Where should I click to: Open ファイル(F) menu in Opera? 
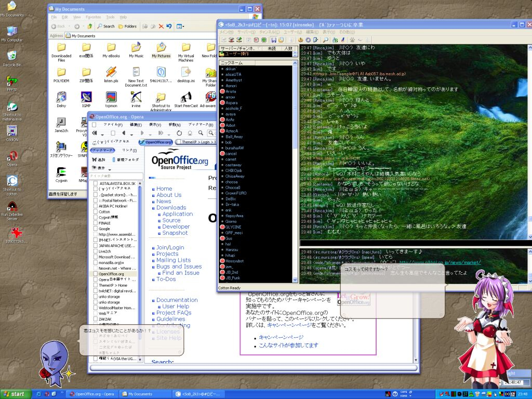(x=113, y=125)
